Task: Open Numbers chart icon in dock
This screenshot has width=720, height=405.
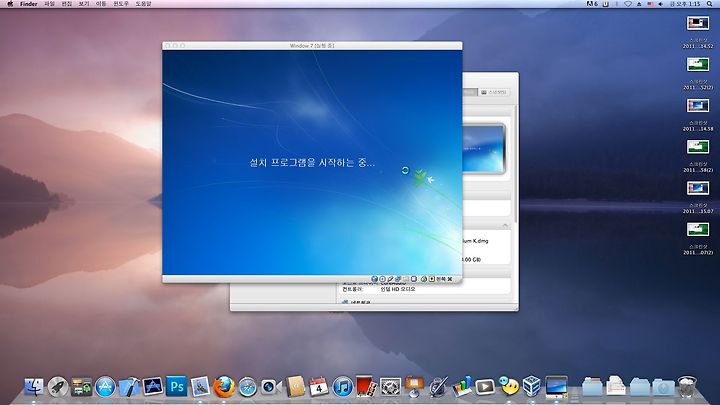Action: click(461, 387)
